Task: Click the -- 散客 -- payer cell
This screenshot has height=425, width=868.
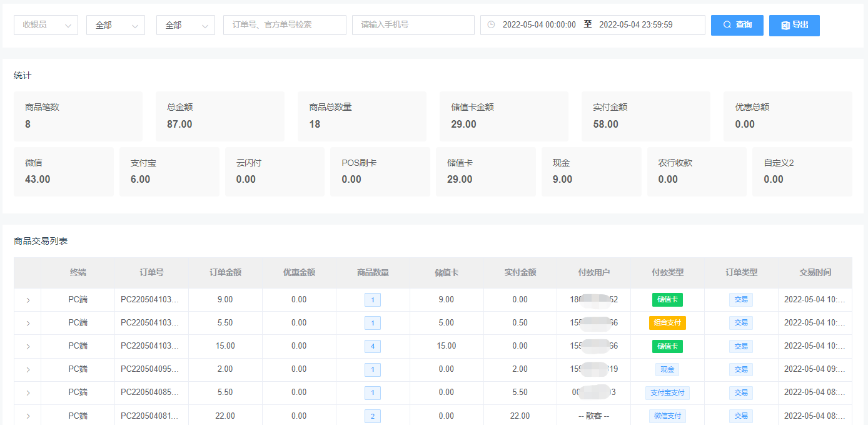Action: tap(594, 416)
